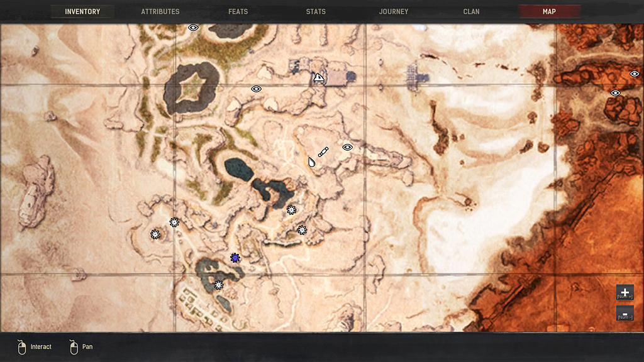View the Feats tab

coord(238,11)
